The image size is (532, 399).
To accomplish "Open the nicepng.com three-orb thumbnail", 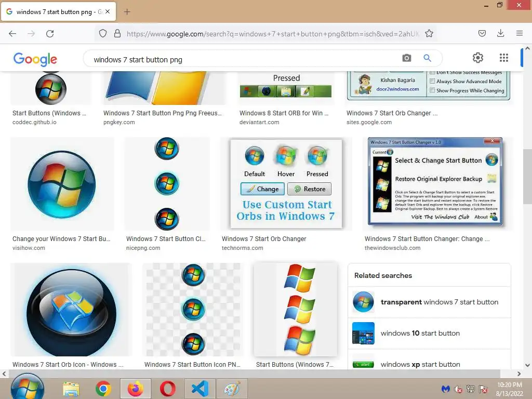I will tap(167, 184).
